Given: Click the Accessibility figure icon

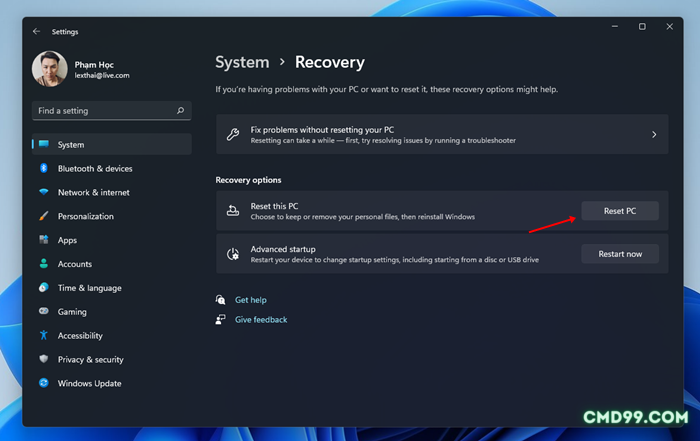Looking at the screenshot, I should click(x=44, y=335).
